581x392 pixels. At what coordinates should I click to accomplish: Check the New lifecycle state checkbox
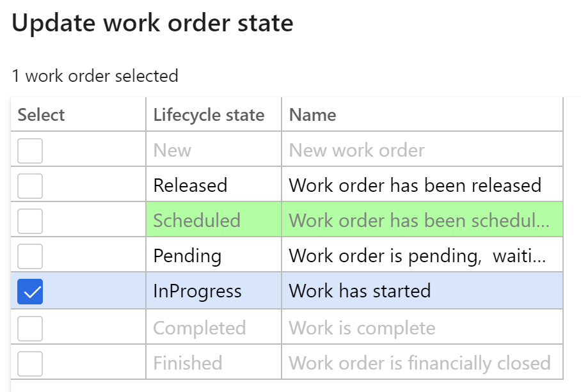point(30,151)
